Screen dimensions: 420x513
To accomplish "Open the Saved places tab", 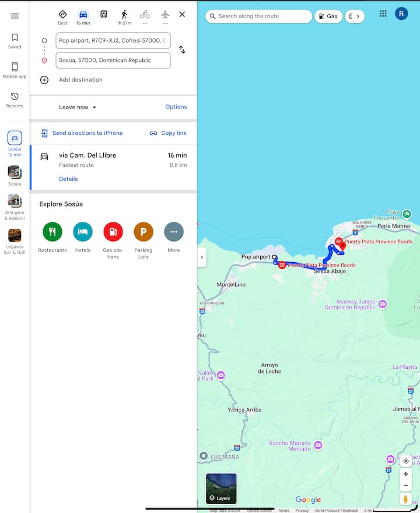I will pos(15,41).
